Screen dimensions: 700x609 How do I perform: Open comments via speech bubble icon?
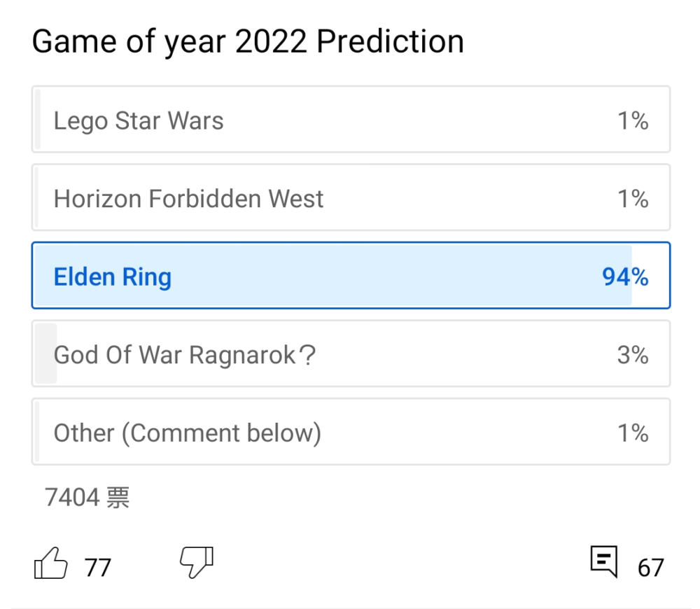604,561
